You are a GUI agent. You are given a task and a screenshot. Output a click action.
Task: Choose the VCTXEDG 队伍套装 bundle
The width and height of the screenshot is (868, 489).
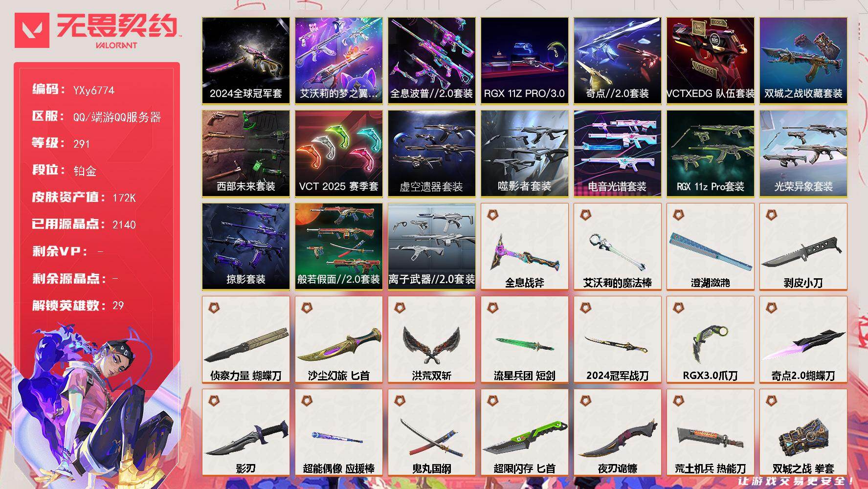[711, 61]
